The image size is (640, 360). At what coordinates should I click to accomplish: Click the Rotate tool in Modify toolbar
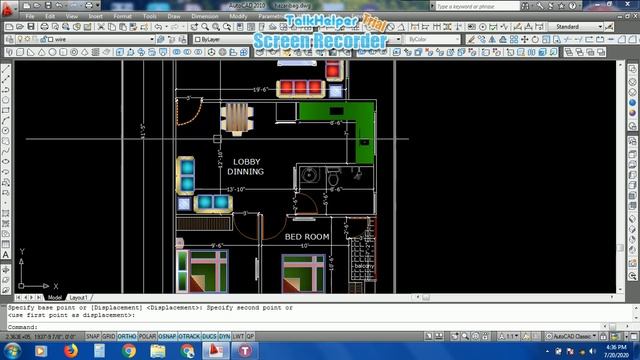point(535,39)
